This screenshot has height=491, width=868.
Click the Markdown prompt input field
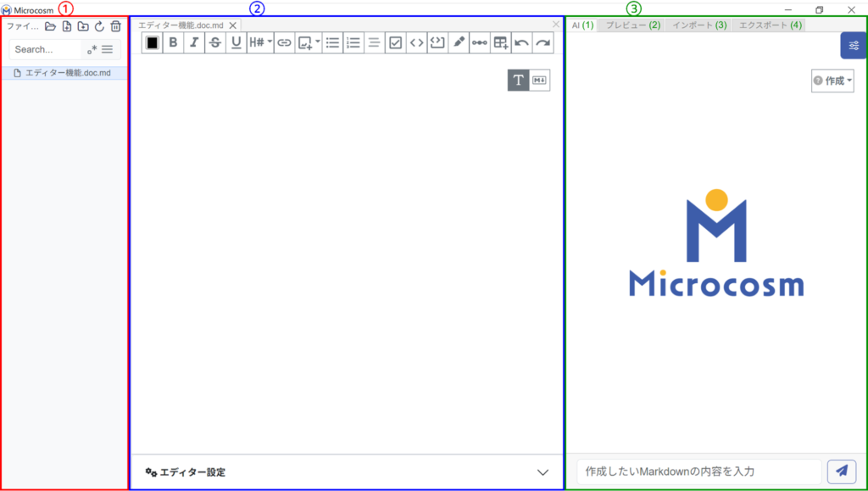tap(699, 471)
